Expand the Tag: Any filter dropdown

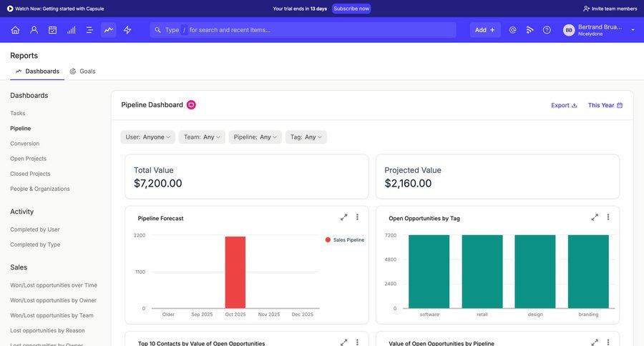coord(306,137)
